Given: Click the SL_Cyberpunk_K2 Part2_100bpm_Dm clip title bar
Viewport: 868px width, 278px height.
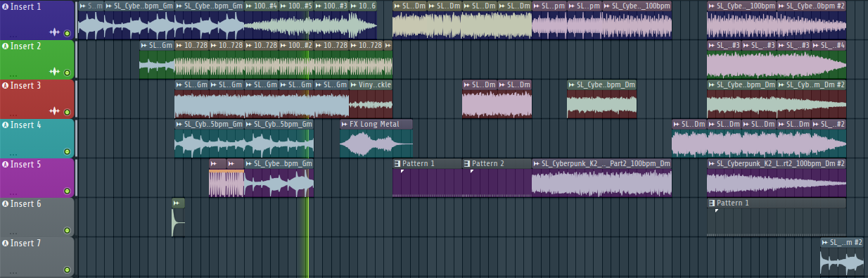Looking at the screenshot, I should tap(601, 164).
